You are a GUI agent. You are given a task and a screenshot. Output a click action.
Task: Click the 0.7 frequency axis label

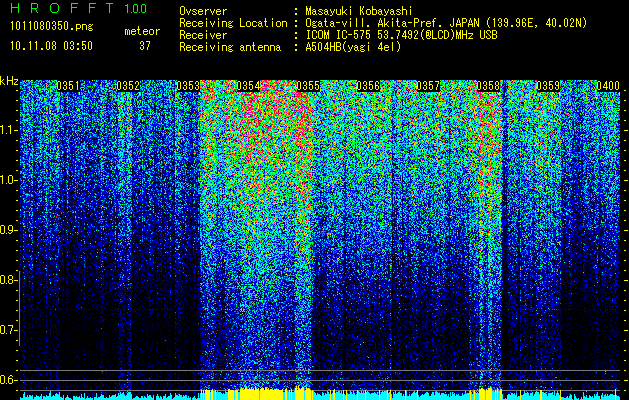[x=7, y=330]
